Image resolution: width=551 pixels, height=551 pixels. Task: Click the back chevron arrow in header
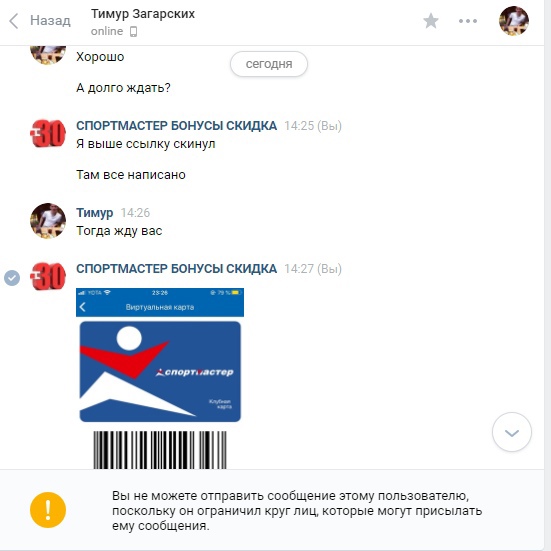click(x=14, y=21)
